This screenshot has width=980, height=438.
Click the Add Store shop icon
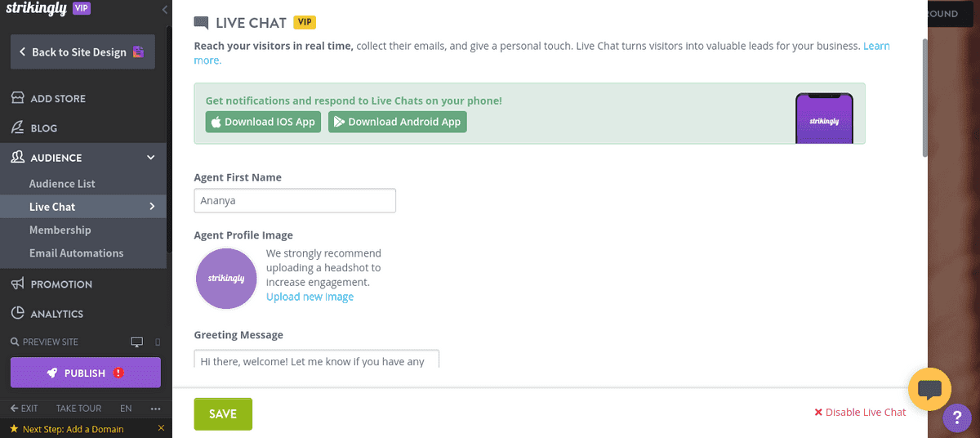coord(17,99)
